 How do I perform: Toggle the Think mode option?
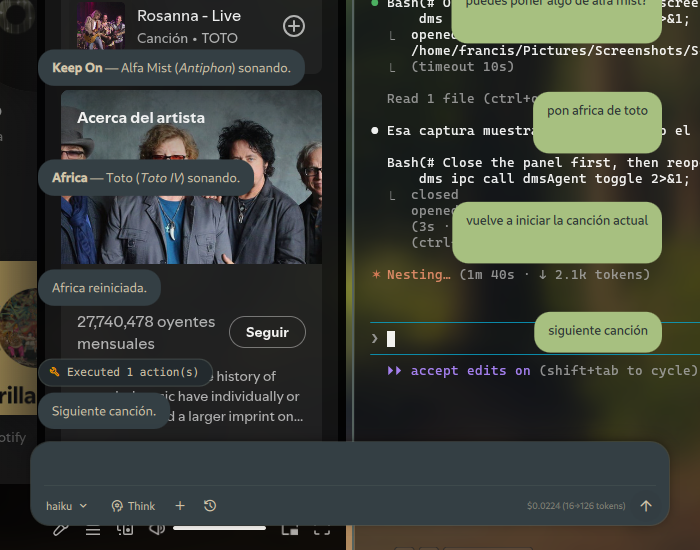coord(133,506)
